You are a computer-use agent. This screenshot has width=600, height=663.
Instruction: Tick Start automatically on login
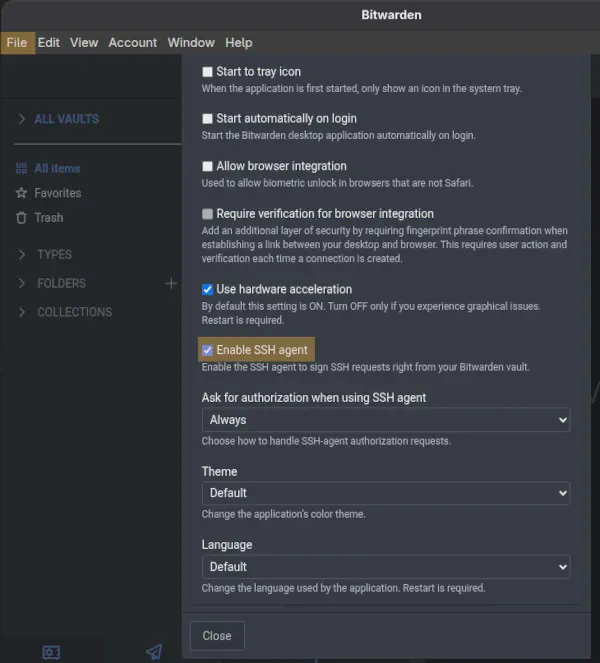tap(207, 118)
